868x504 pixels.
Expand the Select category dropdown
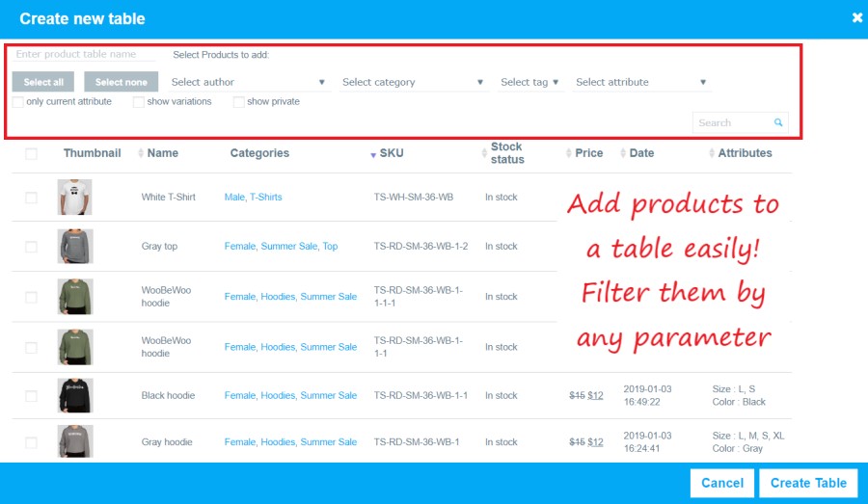point(413,82)
